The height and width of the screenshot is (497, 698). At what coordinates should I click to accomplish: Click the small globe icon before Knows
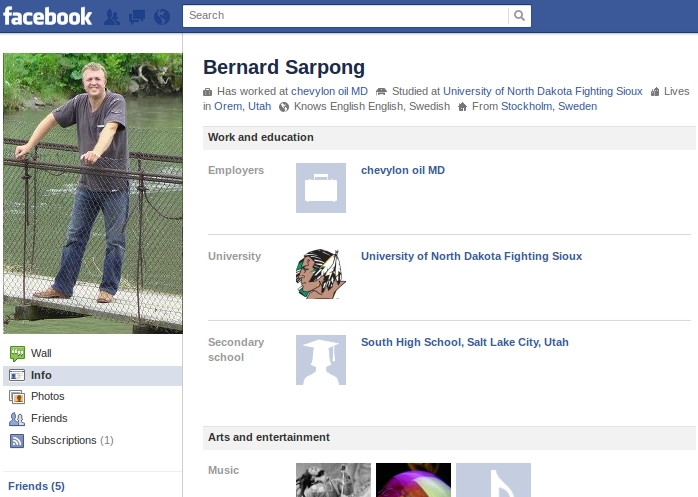click(284, 107)
